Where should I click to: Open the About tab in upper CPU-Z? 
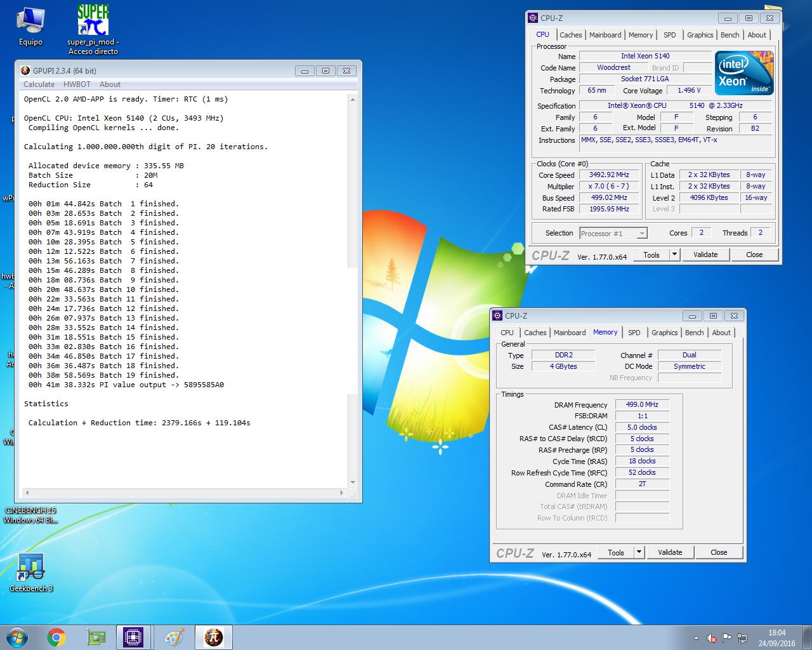pos(757,35)
